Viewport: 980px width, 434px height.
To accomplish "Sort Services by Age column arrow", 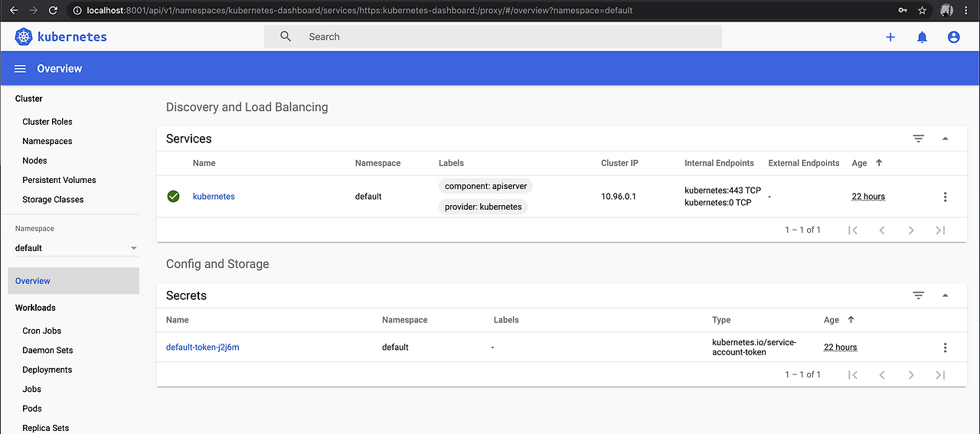I will point(879,163).
